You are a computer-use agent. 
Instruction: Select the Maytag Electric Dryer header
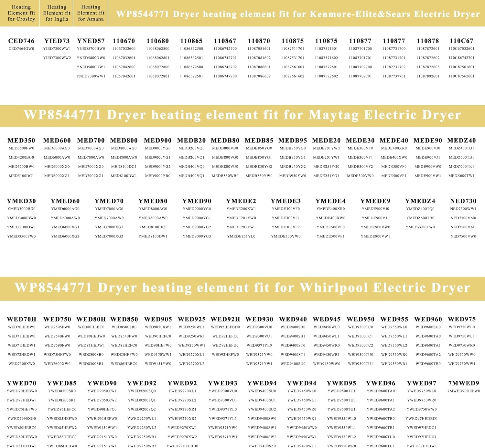click(242, 115)
